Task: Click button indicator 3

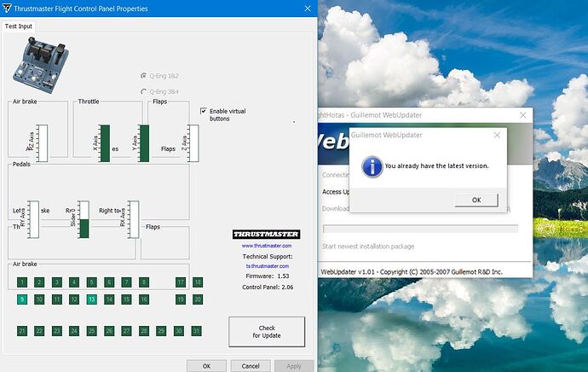Action: point(56,282)
